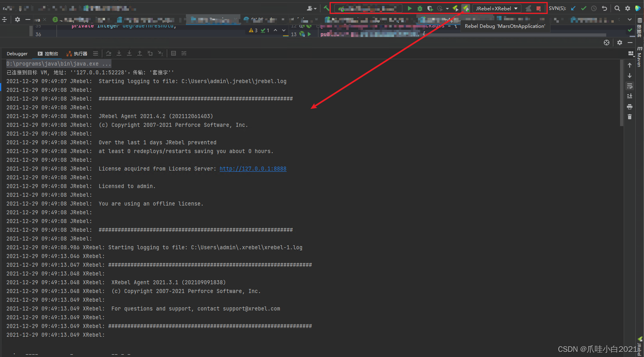The width and height of the screenshot is (644, 357).
Task: Open the 数据库 database side panel
Action: coord(639,28)
